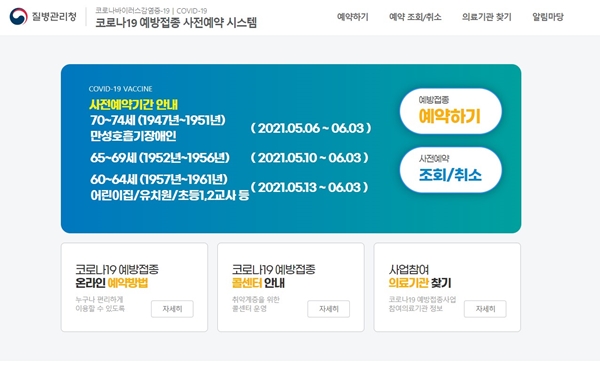Click the 참여의료기관 정보 description text

[416, 309]
